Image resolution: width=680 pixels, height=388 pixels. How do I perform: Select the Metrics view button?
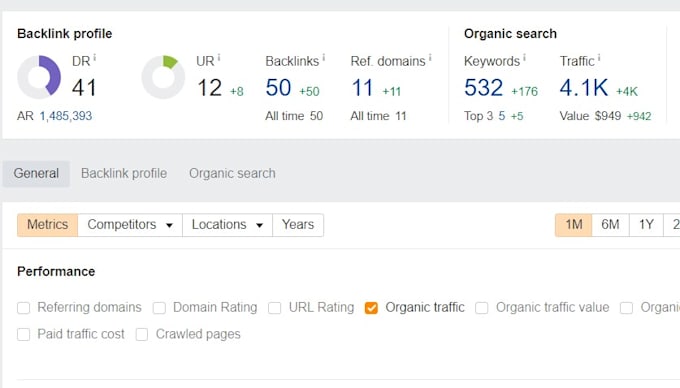tap(48, 225)
